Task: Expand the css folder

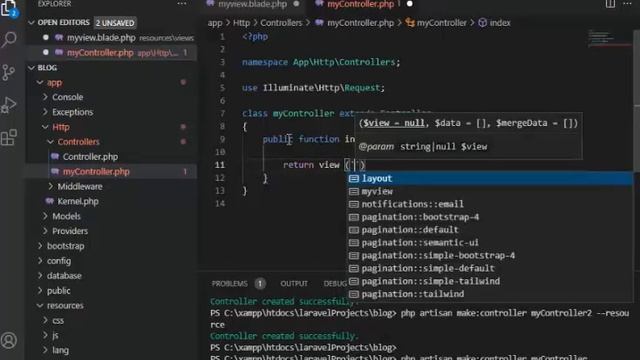Action: pyautogui.click(x=45, y=320)
